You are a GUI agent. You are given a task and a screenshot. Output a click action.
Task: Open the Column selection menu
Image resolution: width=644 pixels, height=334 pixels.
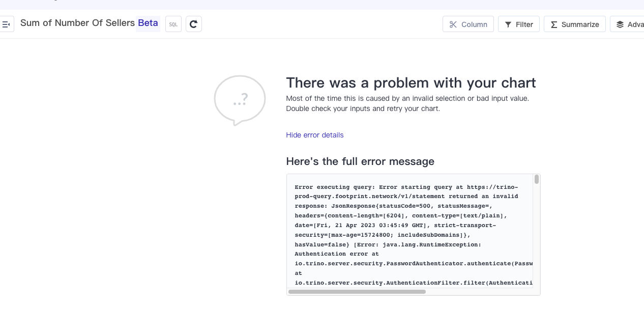(x=468, y=24)
